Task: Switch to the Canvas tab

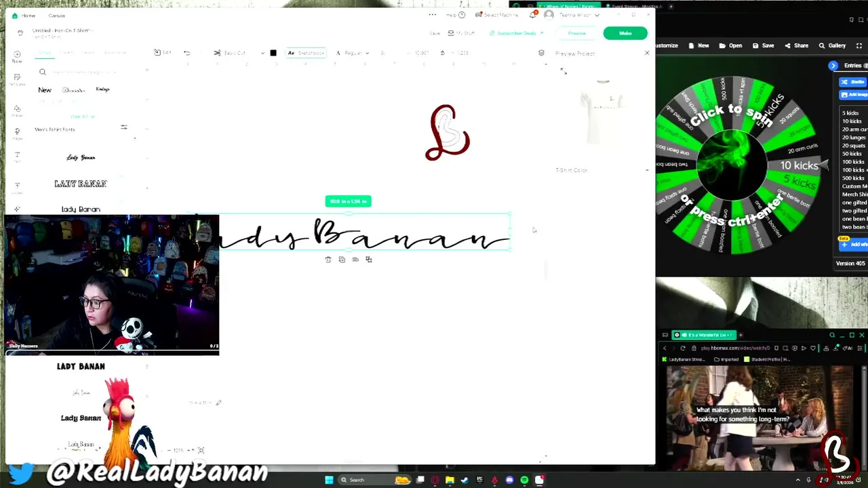Action: pyautogui.click(x=56, y=16)
